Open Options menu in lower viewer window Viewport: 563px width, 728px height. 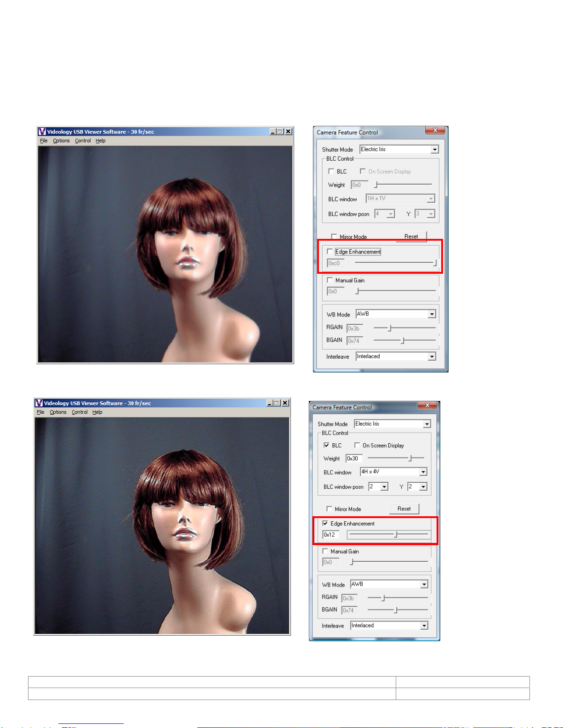(x=58, y=412)
